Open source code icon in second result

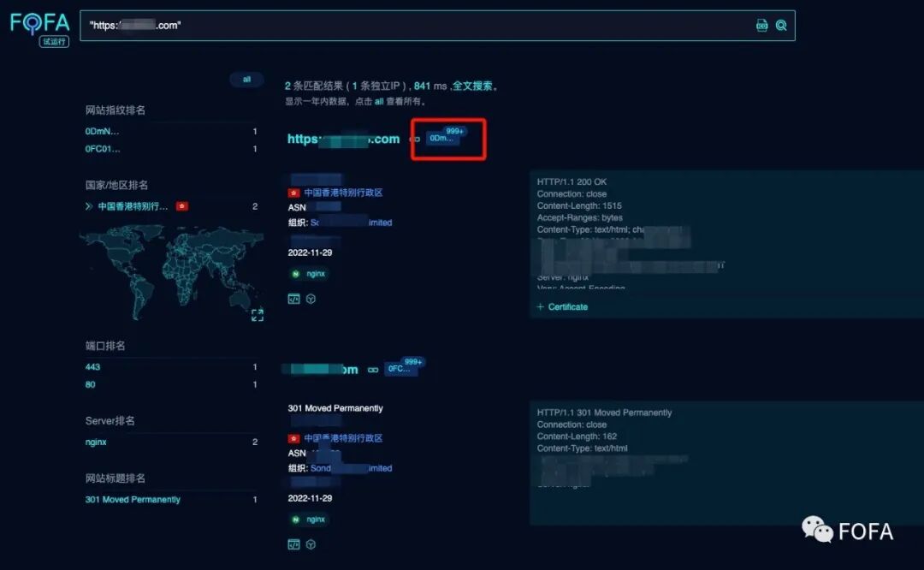(293, 544)
